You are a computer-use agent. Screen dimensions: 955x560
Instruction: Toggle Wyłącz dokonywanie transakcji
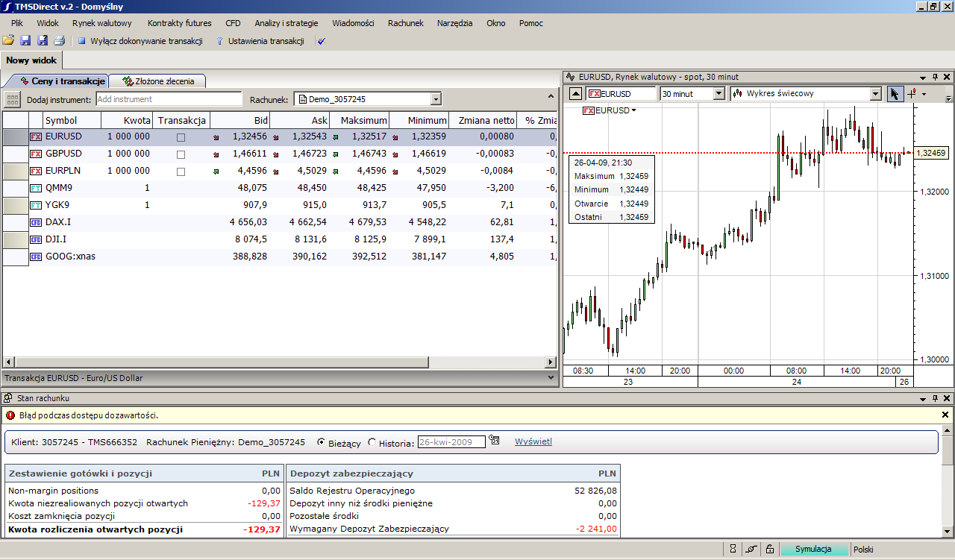point(140,41)
